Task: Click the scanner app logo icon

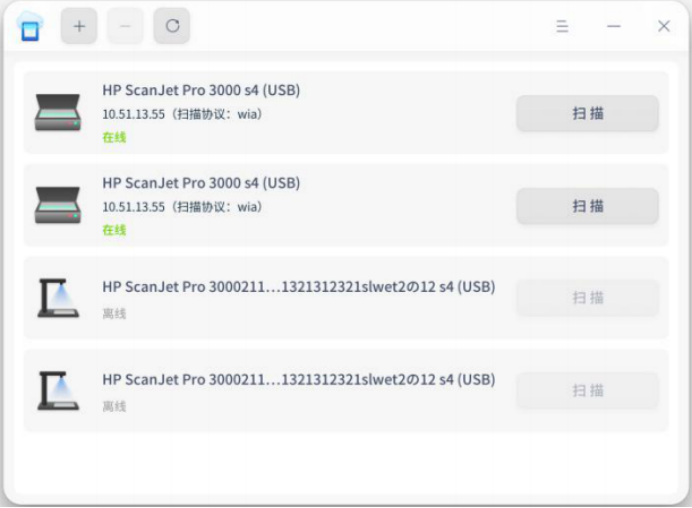Action: pos(30,26)
